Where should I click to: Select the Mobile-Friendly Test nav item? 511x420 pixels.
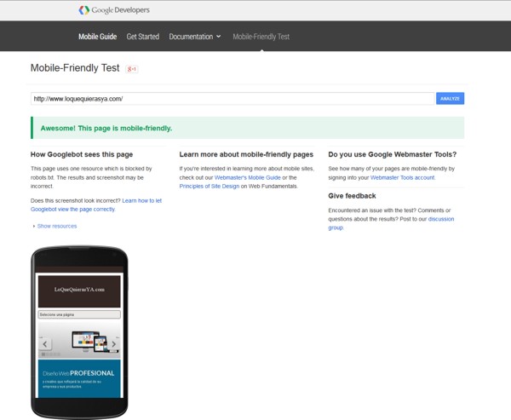coord(261,37)
